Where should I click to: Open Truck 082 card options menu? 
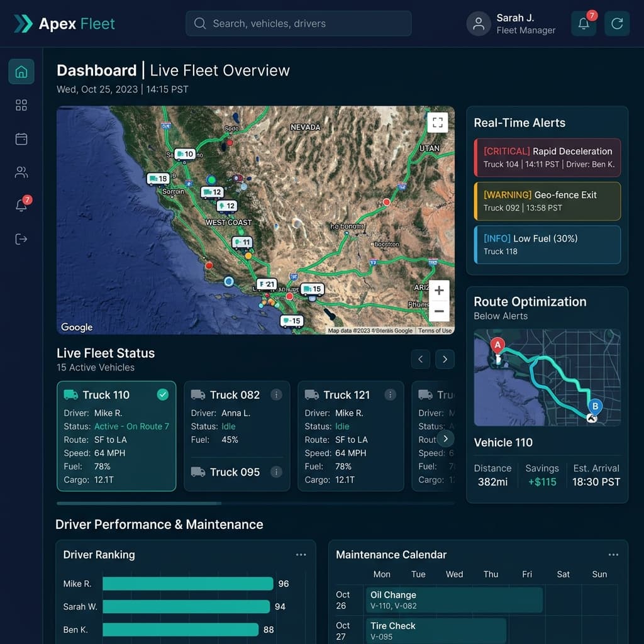pyautogui.click(x=277, y=395)
